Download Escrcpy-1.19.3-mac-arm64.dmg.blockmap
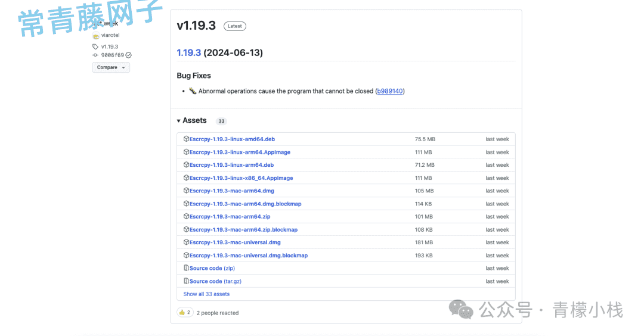 [x=246, y=204]
